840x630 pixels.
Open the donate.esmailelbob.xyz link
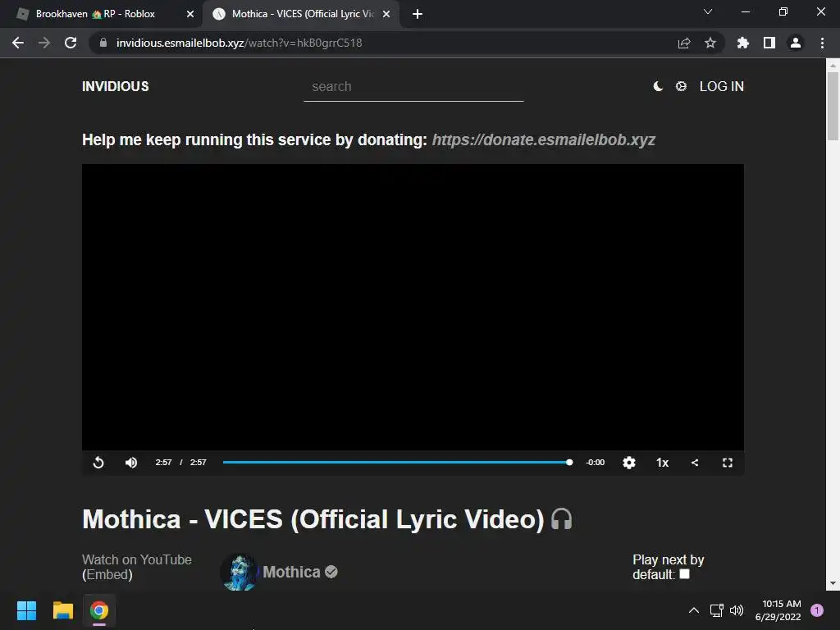tap(543, 139)
